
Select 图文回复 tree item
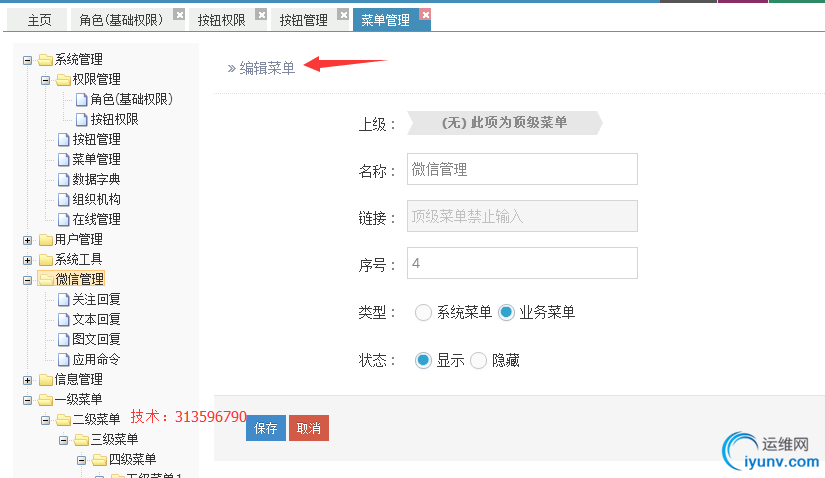(96, 340)
